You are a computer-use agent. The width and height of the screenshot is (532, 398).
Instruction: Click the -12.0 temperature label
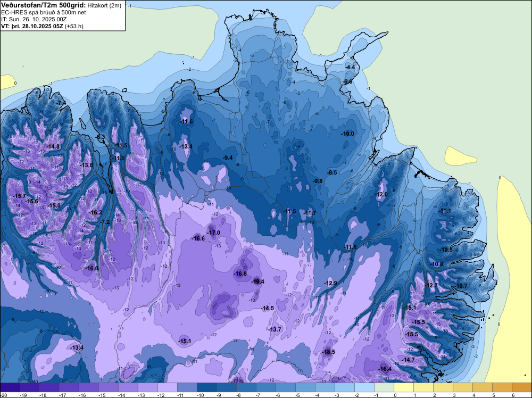click(x=381, y=194)
